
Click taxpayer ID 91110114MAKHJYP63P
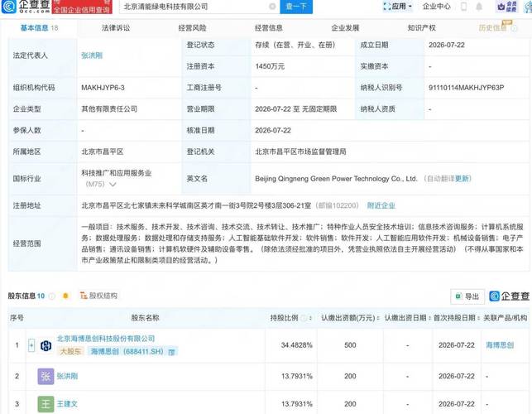tap(466, 88)
